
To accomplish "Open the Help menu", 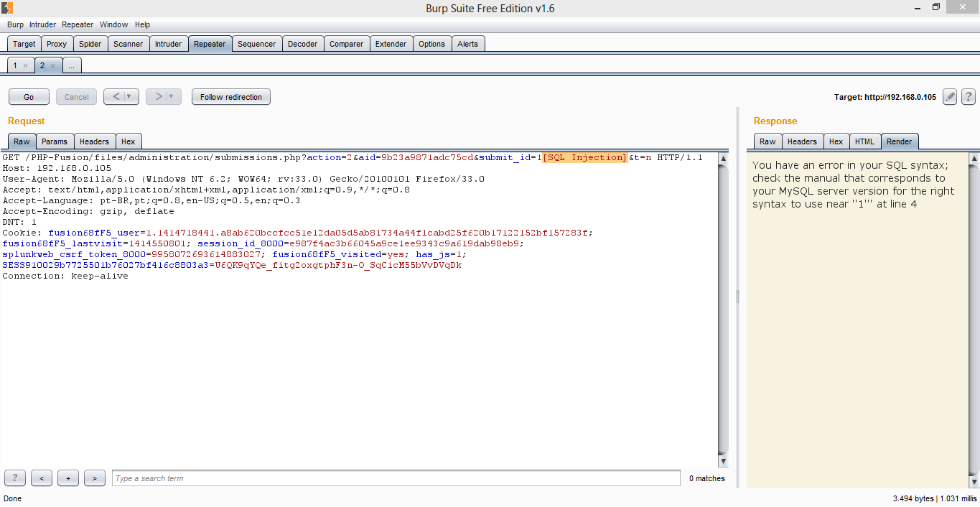I will point(142,24).
